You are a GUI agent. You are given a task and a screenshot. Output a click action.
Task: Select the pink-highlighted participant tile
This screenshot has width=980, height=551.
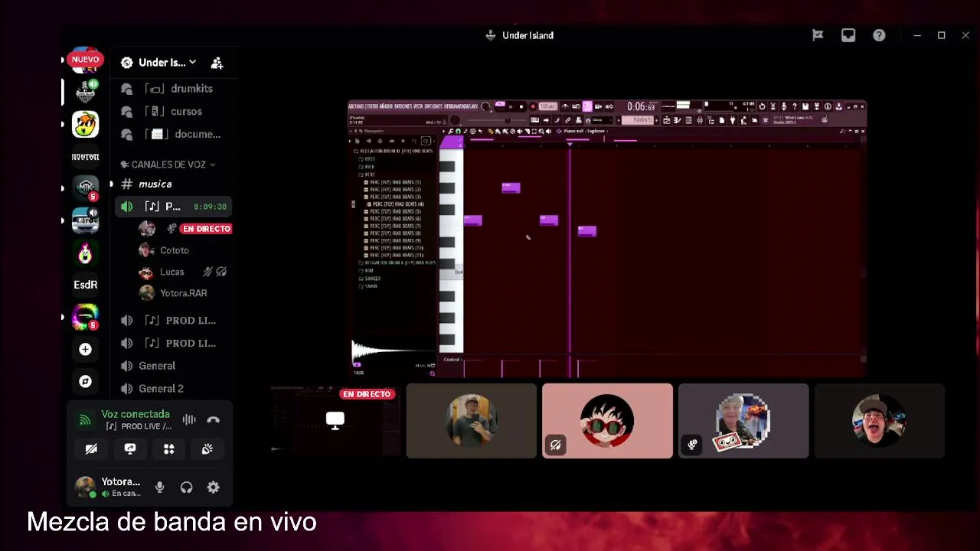pyautogui.click(x=607, y=421)
